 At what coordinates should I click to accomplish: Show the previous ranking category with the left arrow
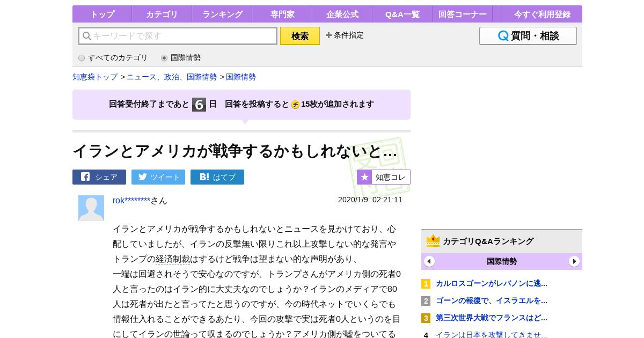tap(429, 261)
